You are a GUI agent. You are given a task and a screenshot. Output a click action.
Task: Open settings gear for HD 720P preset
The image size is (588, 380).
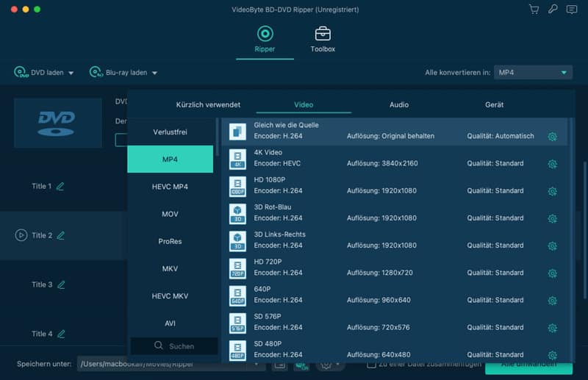[x=552, y=273]
